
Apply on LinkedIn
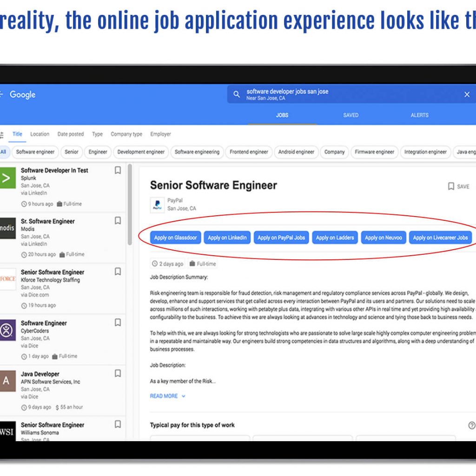227,238
